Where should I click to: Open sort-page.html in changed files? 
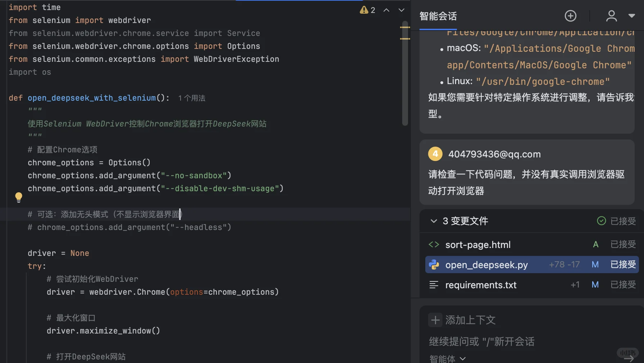[x=478, y=245]
